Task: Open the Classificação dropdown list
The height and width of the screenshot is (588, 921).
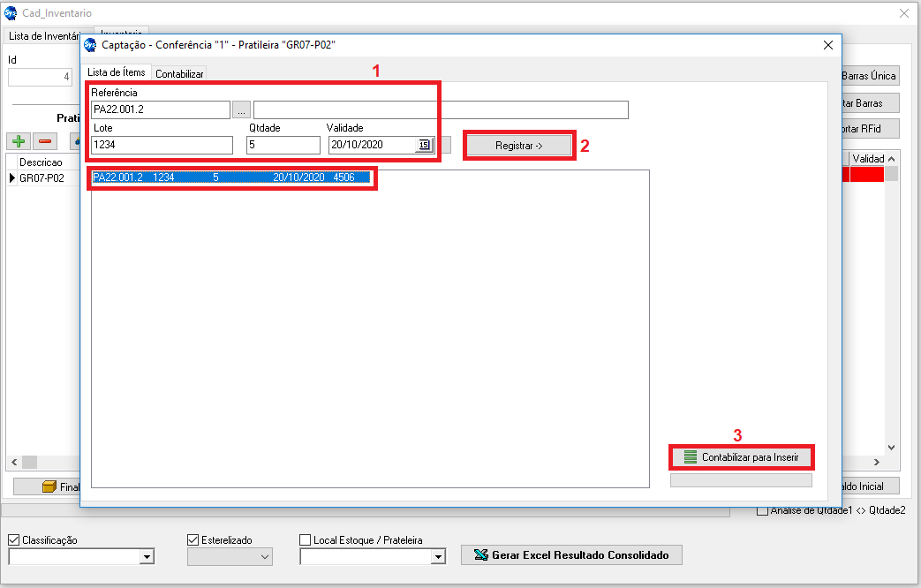Action: [x=147, y=557]
